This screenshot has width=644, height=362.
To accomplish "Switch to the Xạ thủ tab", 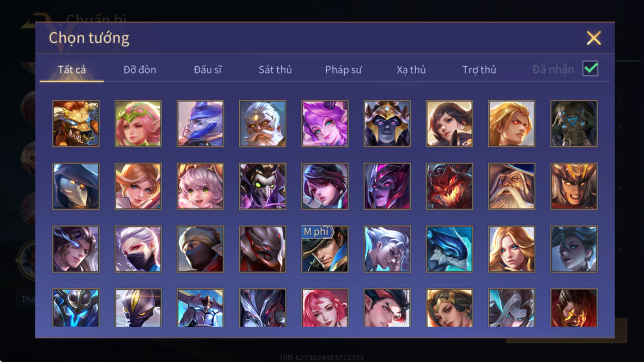I will click(x=411, y=69).
